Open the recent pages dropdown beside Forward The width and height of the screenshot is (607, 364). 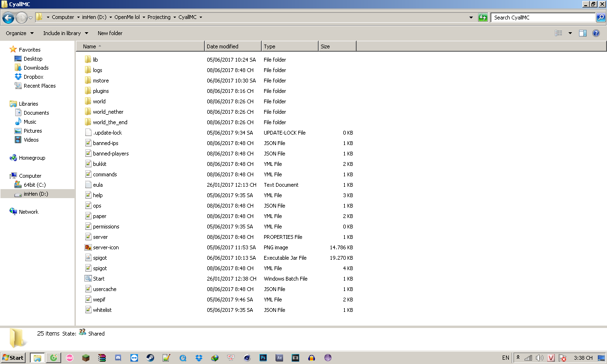point(31,18)
